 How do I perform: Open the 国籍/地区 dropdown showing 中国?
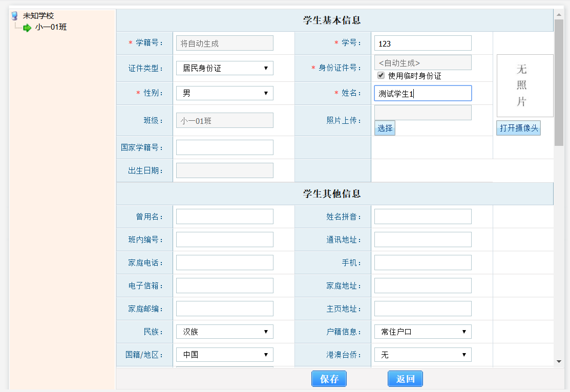[x=224, y=354]
